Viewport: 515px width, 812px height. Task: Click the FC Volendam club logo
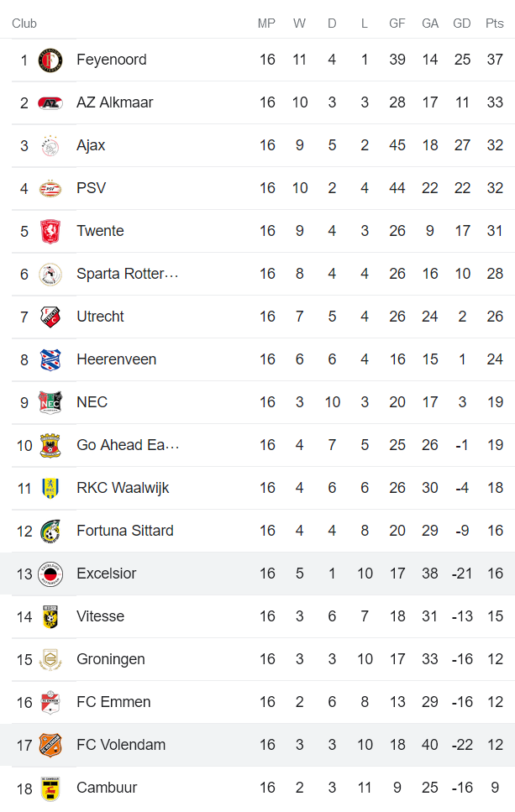coord(50,746)
